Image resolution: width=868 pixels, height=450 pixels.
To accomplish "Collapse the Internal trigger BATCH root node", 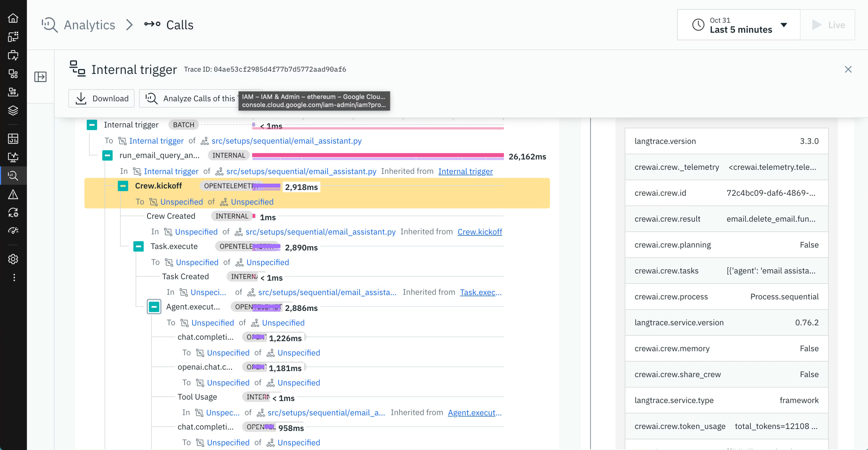I will (x=92, y=125).
